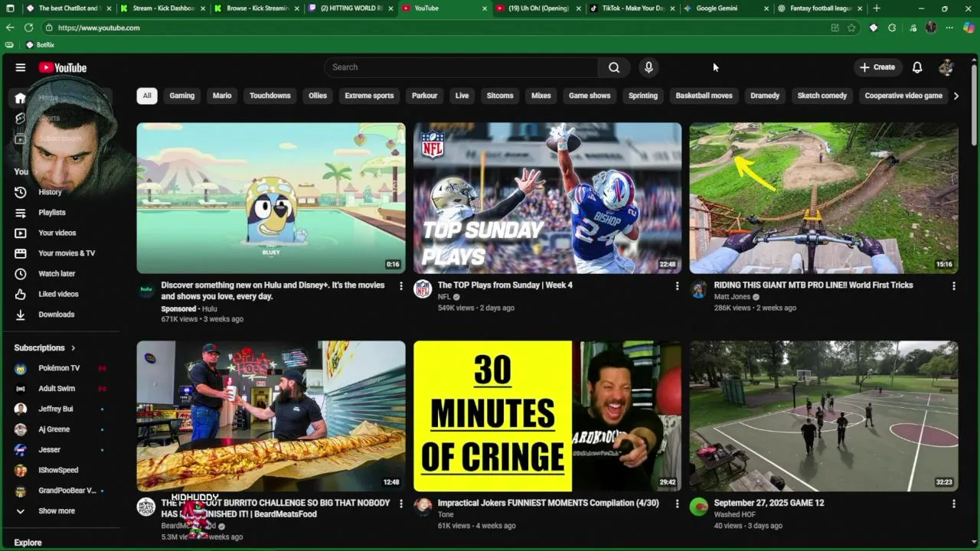Play the September 27 GAME 12 thumbnail

824,416
